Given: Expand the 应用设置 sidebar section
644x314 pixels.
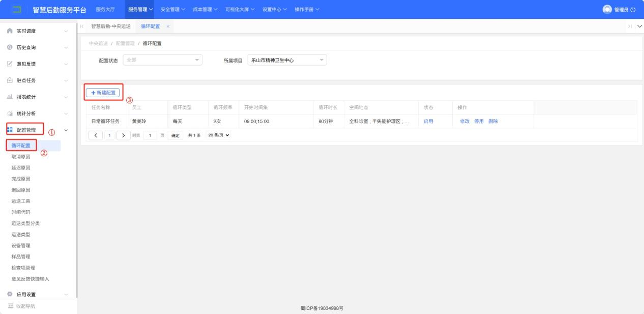Looking at the screenshot, I should pyautogui.click(x=66, y=294).
